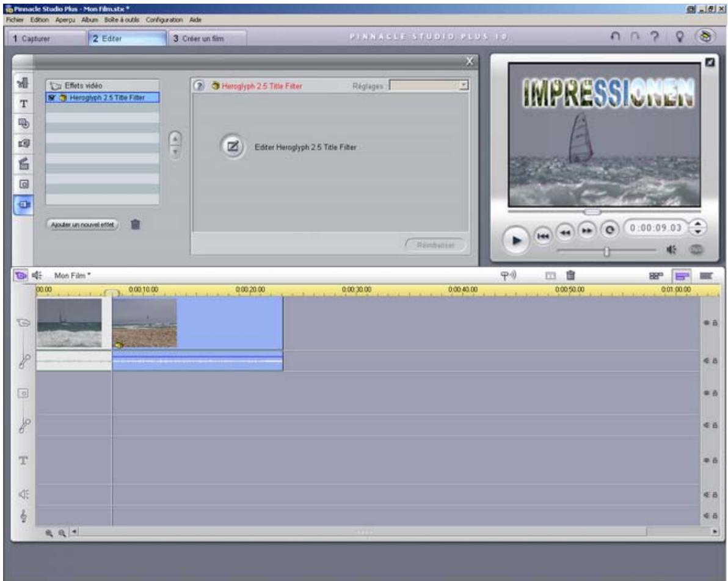Image resolution: width=728 pixels, height=581 pixels.
Task: Click the Undo arrow icon
Action: 615,36
